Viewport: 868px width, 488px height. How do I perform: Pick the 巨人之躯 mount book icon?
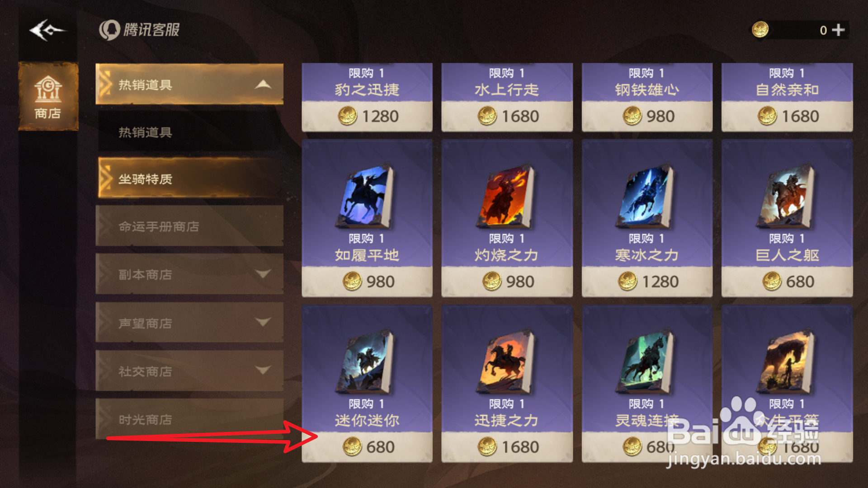click(x=786, y=197)
